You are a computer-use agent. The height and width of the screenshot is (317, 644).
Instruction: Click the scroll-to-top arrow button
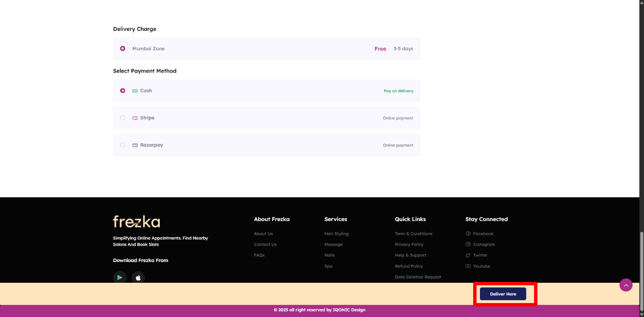click(626, 285)
